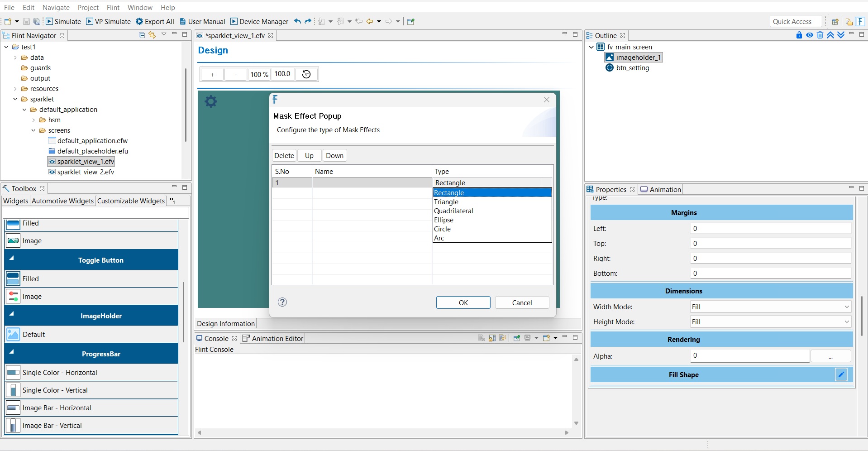This screenshot has height=451, width=868.
Task: Click the Display Selected Console monitor icon
Action: coord(527,338)
